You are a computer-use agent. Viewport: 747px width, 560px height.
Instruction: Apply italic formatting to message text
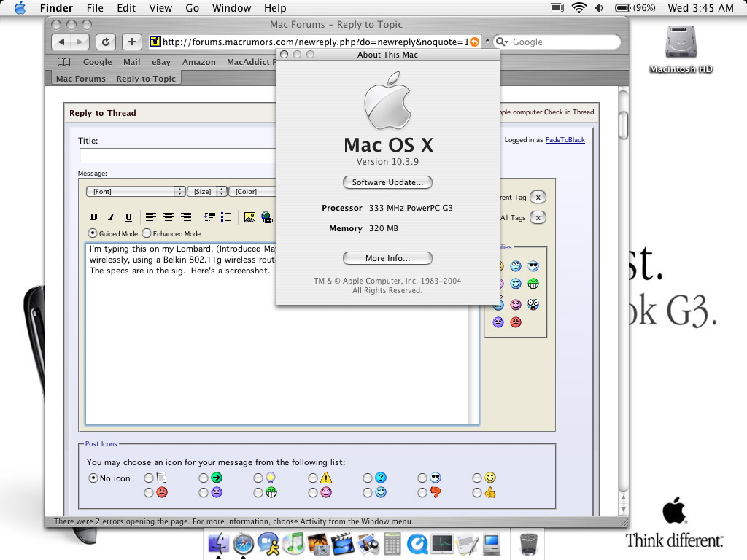(x=111, y=217)
